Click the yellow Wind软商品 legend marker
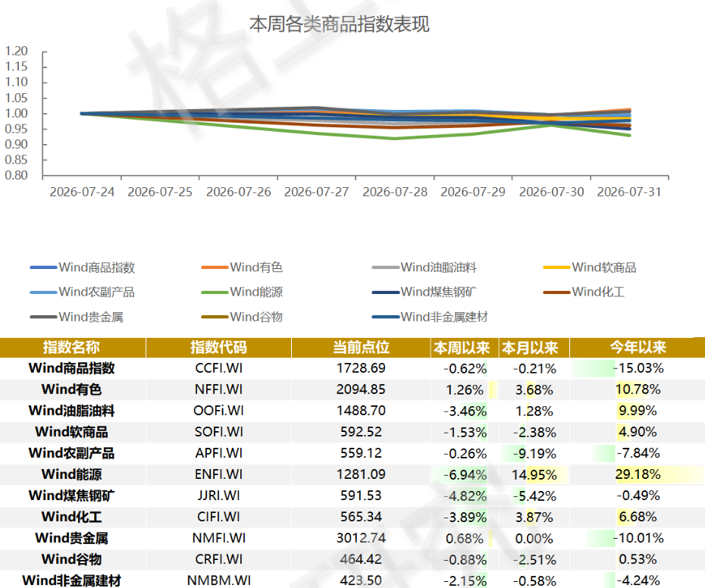This screenshot has height=588, width=705. (x=557, y=267)
